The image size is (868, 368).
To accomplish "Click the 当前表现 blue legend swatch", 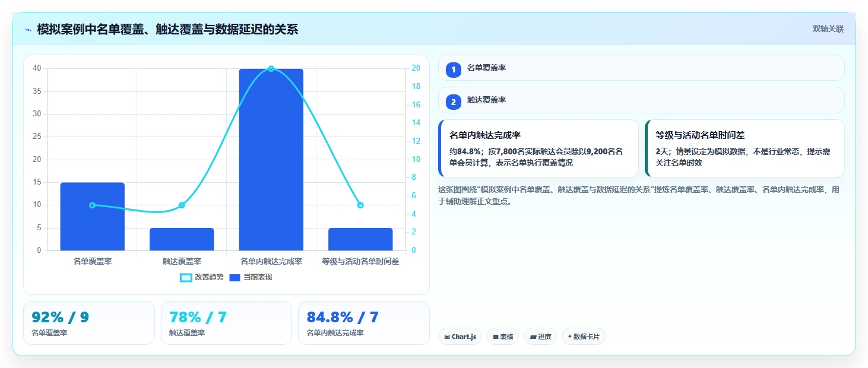I will pos(235,277).
